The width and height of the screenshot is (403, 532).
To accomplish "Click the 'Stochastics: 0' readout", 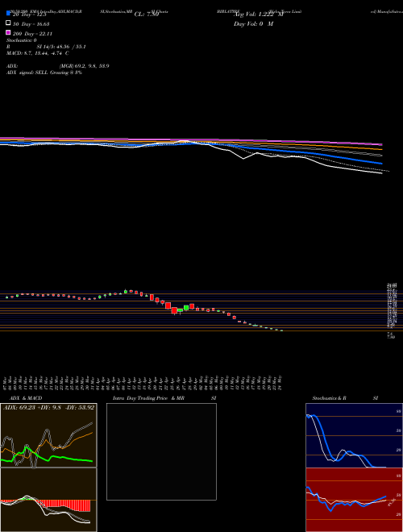I will [x=22, y=40].
